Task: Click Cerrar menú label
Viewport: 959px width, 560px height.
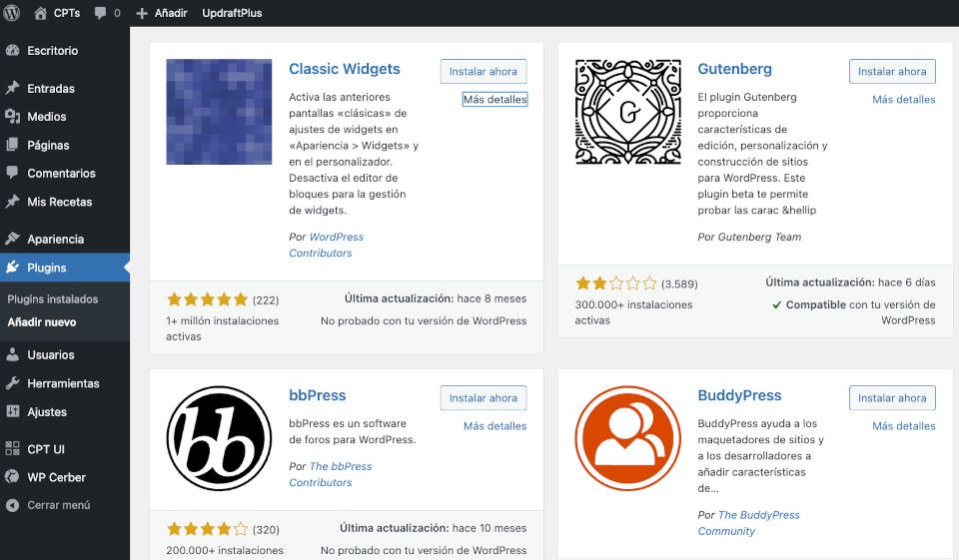Action: tap(59, 505)
